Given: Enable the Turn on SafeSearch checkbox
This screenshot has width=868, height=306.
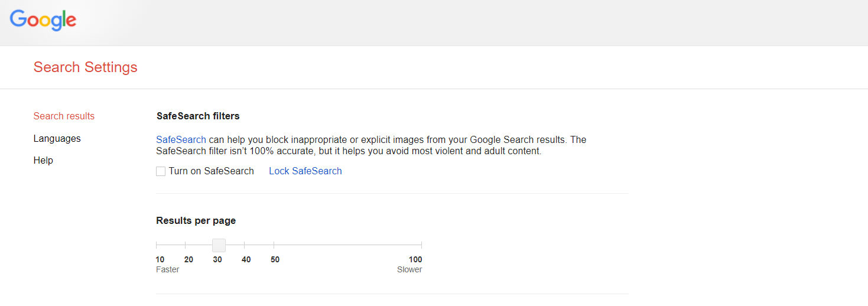Looking at the screenshot, I should [x=161, y=171].
